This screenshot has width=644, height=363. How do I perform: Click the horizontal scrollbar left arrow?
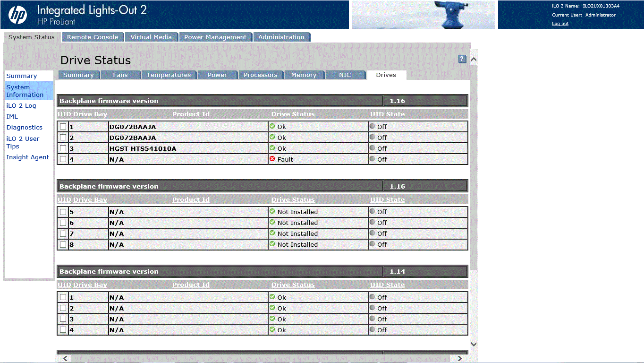[x=65, y=359]
